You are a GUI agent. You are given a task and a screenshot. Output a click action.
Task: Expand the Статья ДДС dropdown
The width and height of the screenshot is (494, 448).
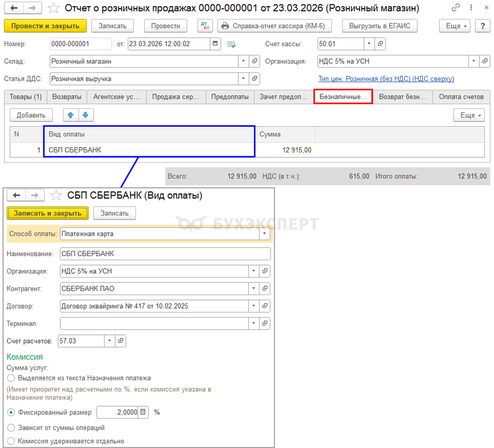click(x=243, y=79)
